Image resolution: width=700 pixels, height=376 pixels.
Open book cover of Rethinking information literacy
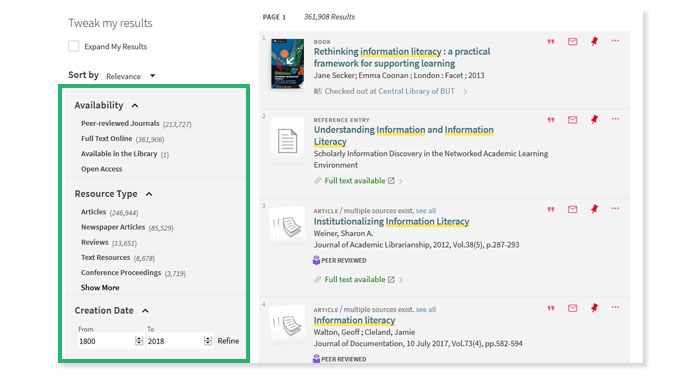288,63
